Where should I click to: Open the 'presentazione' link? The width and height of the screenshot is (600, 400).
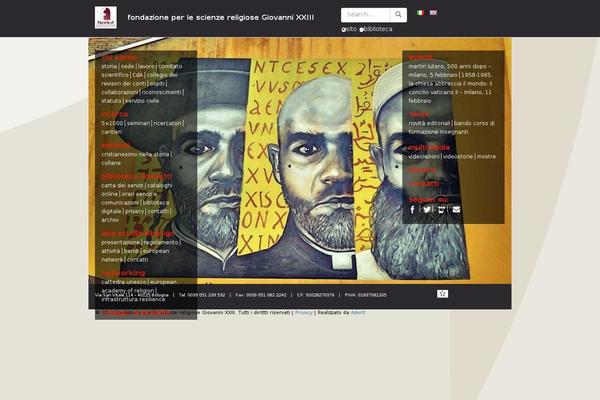(x=121, y=242)
